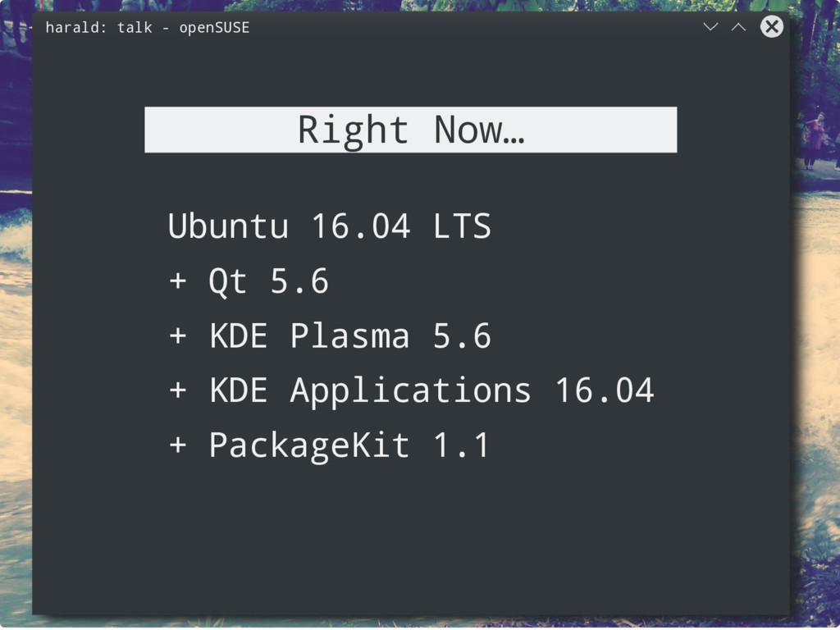Maximize window with the up chevron

pos(738,26)
